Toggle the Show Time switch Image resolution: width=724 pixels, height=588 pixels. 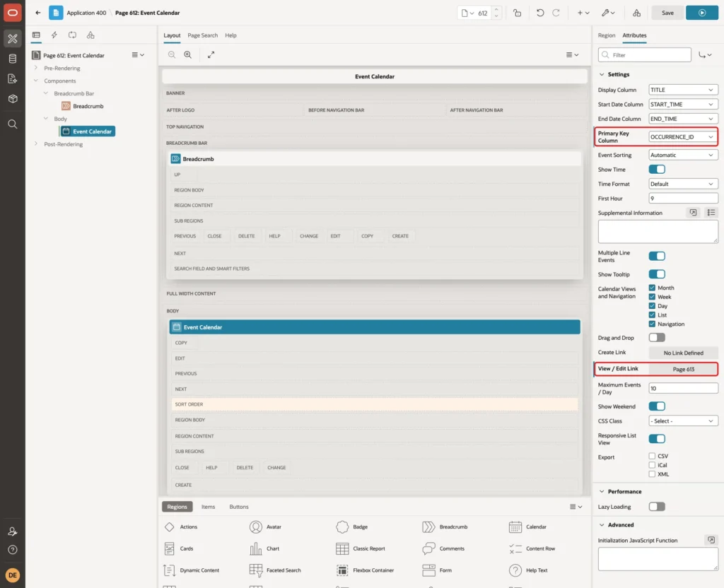657,170
